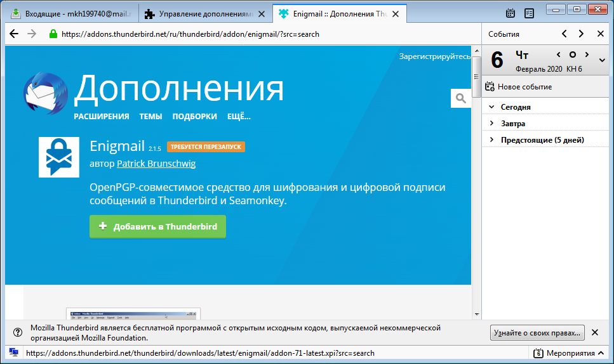The width and height of the screenshot is (614, 364).
Task: Click Новое событие button
Action: click(x=519, y=86)
